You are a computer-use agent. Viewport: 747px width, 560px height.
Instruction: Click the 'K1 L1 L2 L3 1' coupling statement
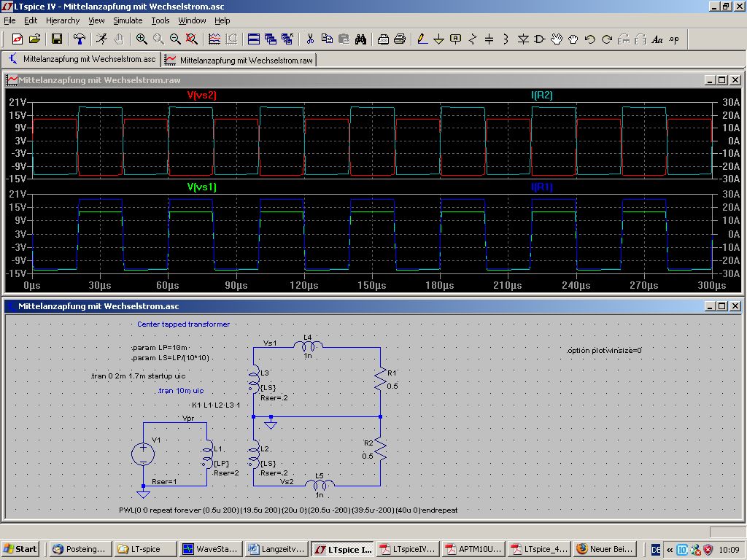[x=216, y=405]
